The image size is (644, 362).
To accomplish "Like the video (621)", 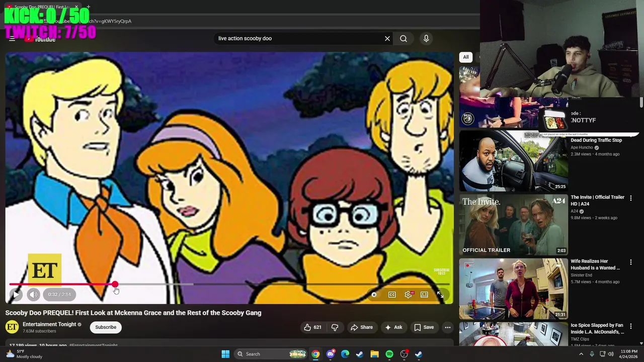I will pyautogui.click(x=312, y=327).
